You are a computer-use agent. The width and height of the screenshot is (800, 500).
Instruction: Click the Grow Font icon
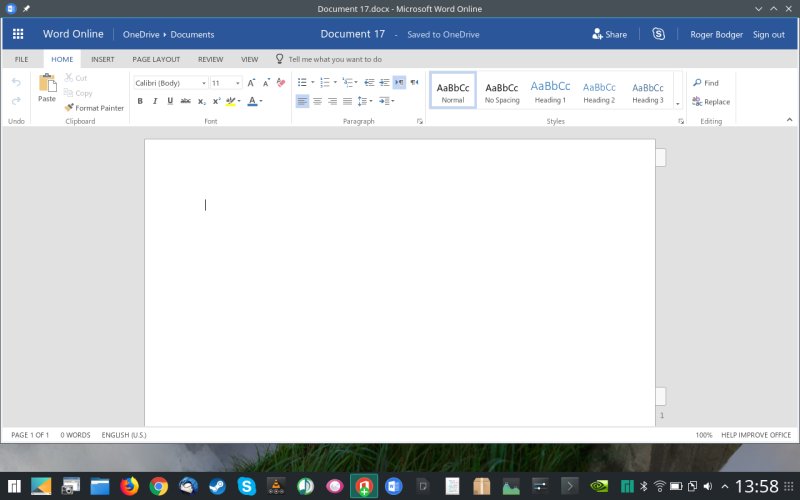tap(251, 83)
